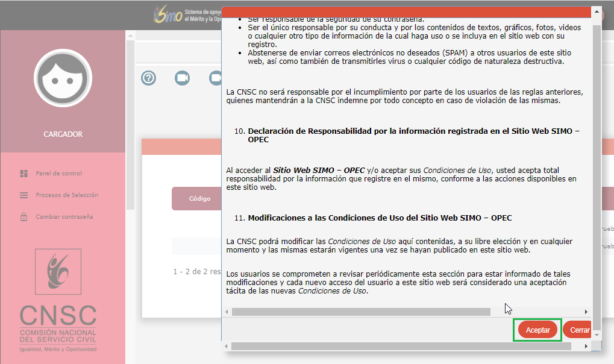Click the user avatar icon
Image resolution: width=614 pixels, height=364 pixels.
tap(63, 78)
